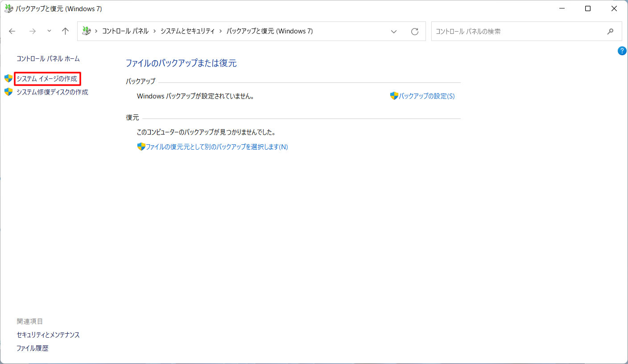The height and width of the screenshot is (364, 628).
Task: Open セキュリティとメンテナンス
Action: (48, 335)
